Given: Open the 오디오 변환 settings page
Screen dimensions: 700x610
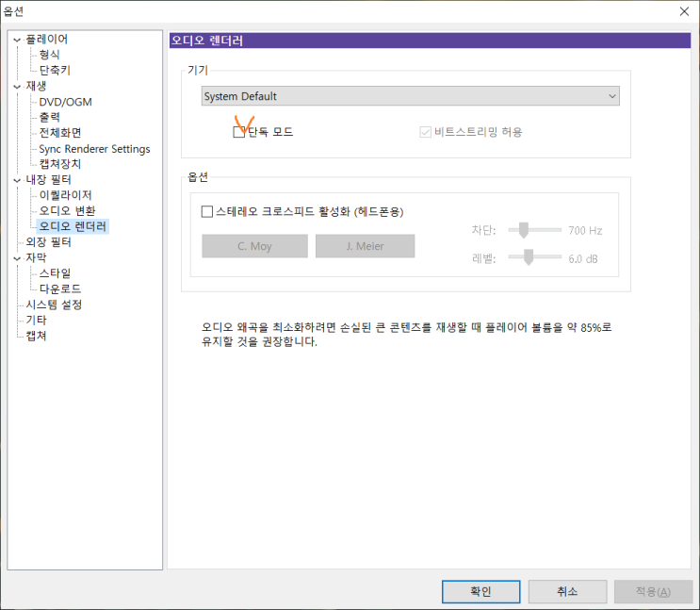Looking at the screenshot, I should [x=67, y=211].
